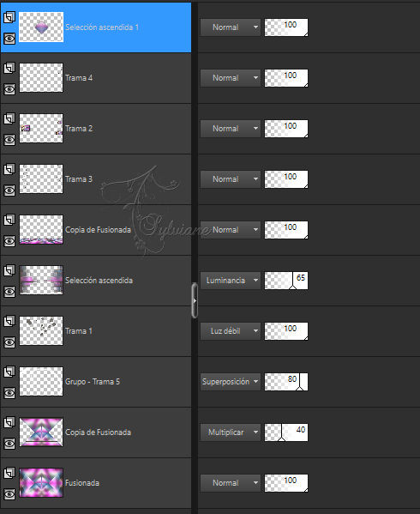The width and height of the screenshot is (420, 514).
Task: Click layer type icon of Trama 1
Action: [9, 321]
